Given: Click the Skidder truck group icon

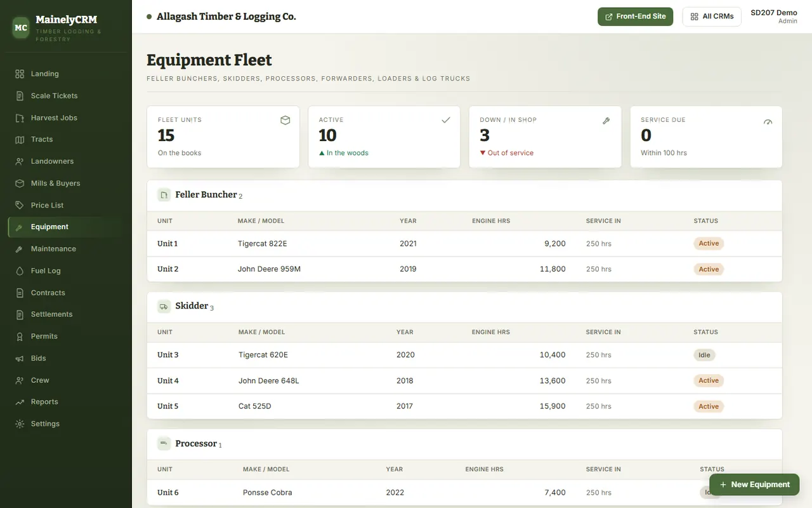Looking at the screenshot, I should point(164,306).
